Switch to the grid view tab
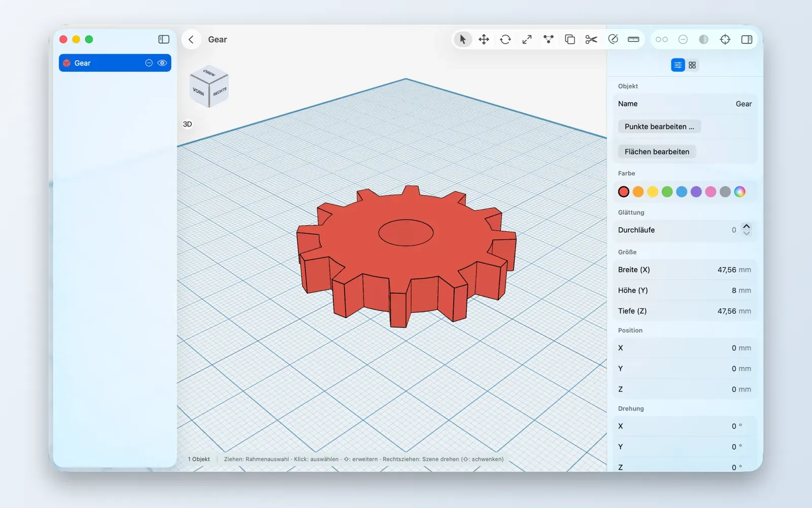Screen dimensions: 812x508 point(692,65)
